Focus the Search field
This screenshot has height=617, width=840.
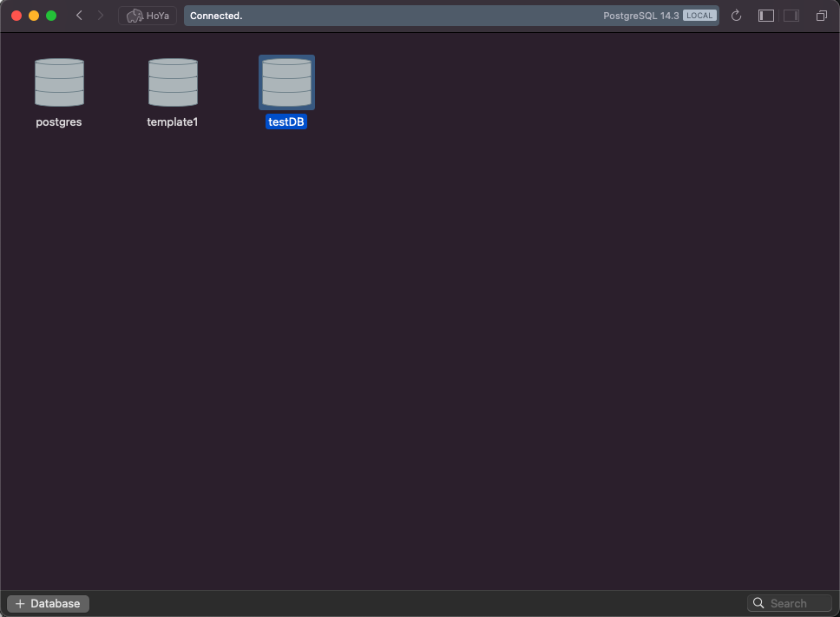[790, 604]
